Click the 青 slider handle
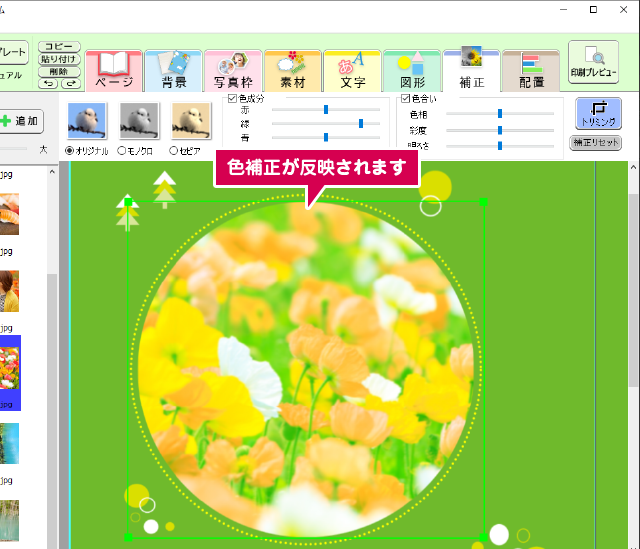 pyautogui.click(x=326, y=137)
